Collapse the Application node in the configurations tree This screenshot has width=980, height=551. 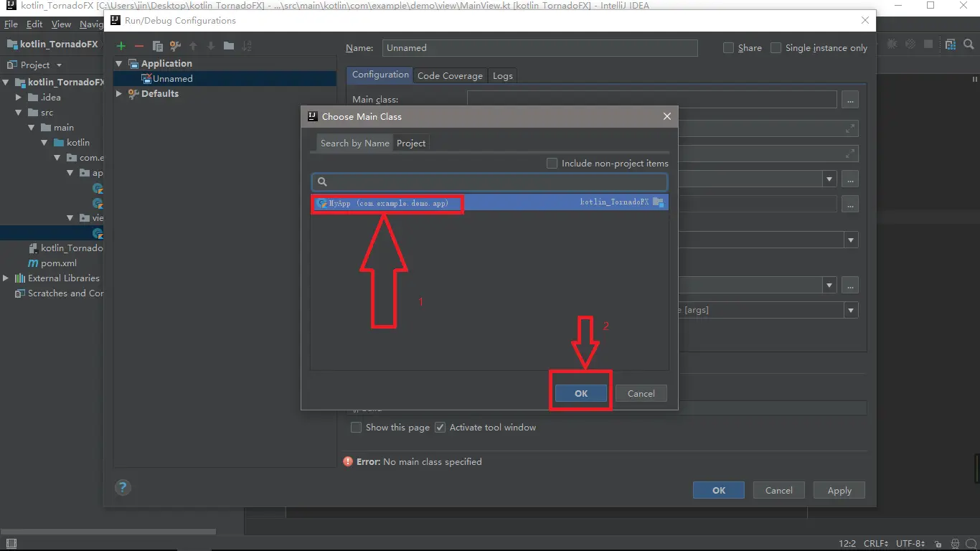point(119,64)
